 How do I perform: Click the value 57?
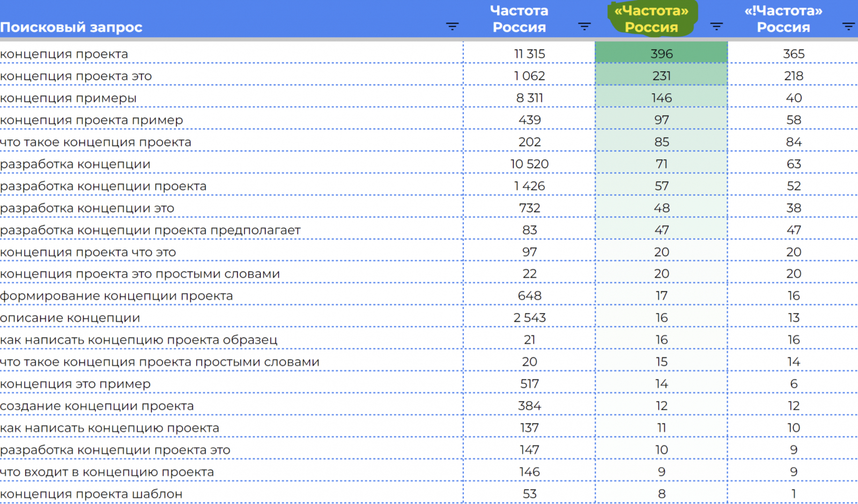point(661,186)
